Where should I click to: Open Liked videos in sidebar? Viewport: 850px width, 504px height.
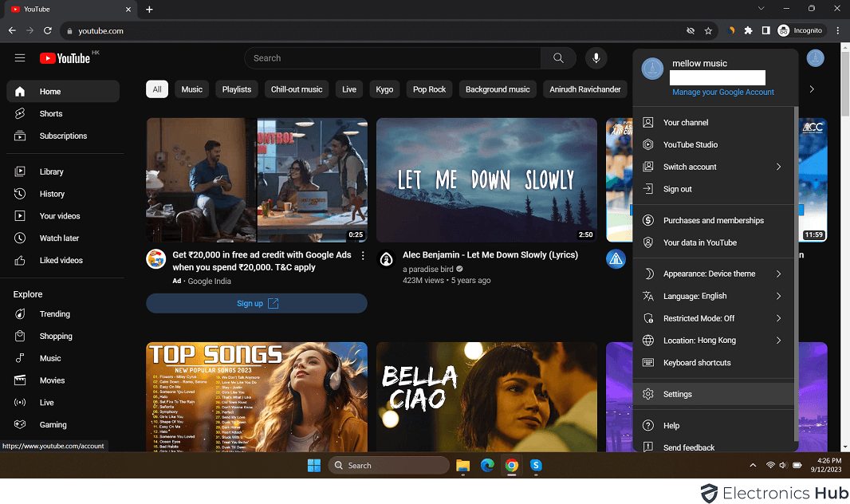pyautogui.click(x=61, y=261)
